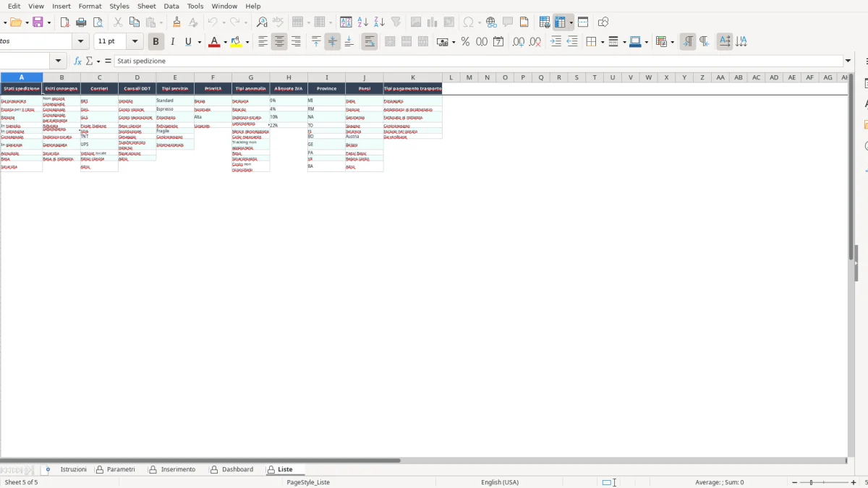Expand the Name Box dropdown

[59, 61]
